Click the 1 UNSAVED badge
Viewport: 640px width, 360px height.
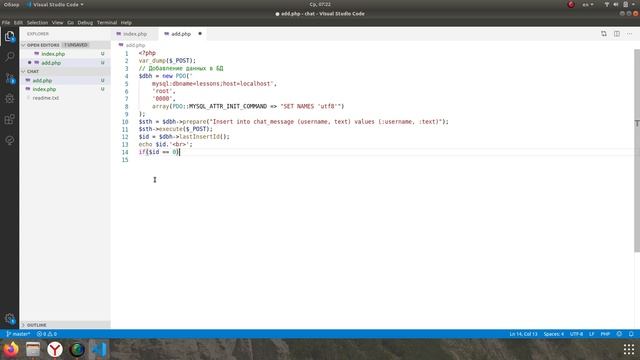76,45
